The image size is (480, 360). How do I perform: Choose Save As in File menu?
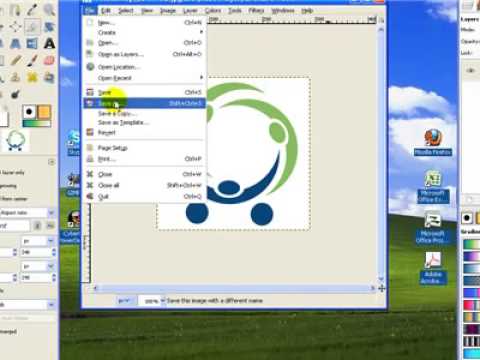coord(145,103)
